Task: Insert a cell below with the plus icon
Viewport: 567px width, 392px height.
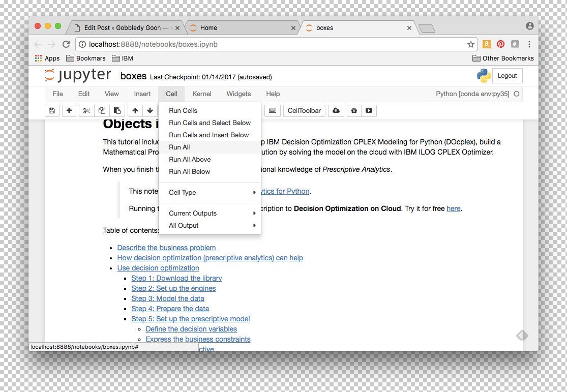Action: click(x=69, y=111)
